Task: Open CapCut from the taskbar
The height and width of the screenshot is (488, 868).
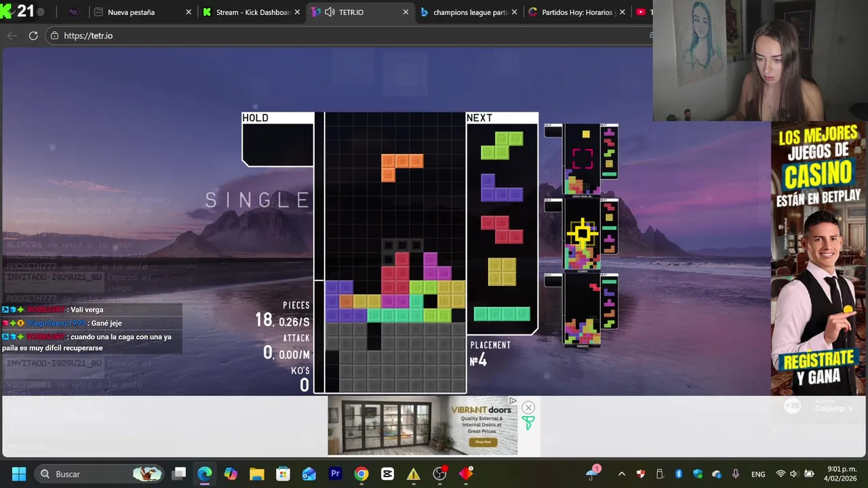Action: [x=387, y=474]
